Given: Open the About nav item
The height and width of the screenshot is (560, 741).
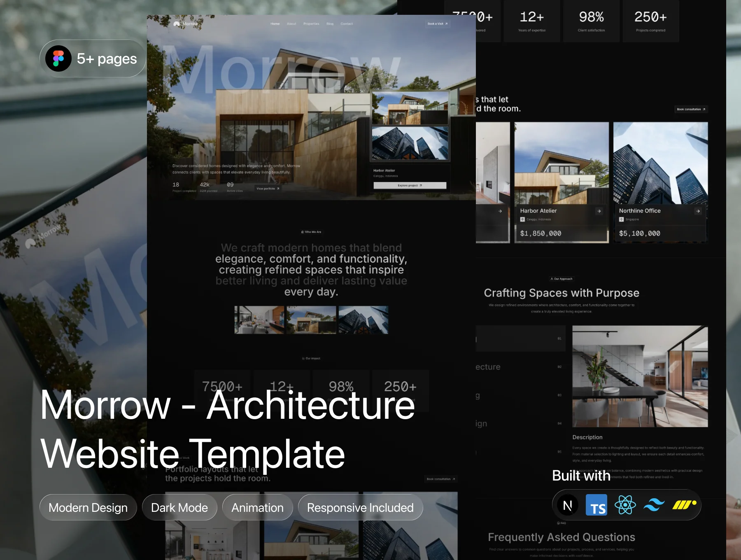Looking at the screenshot, I should pos(291,24).
